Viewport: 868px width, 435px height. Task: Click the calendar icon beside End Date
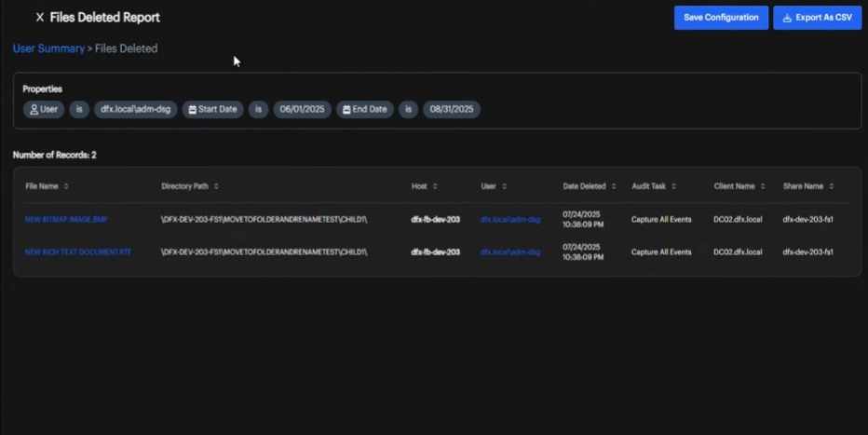pos(346,110)
